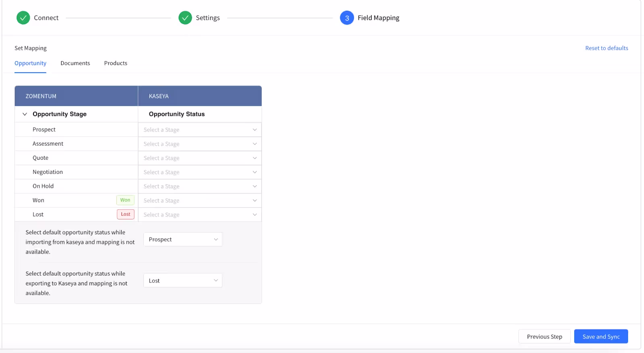Click the exporting to Kaseya description text
This screenshot has height=353, width=644.
point(76,283)
